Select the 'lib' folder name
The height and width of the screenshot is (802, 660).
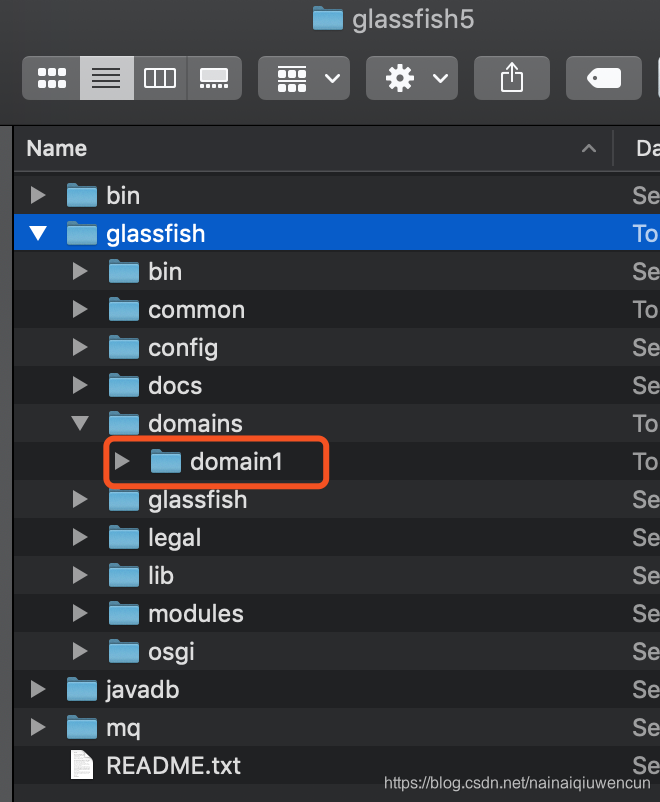pyautogui.click(x=161, y=575)
